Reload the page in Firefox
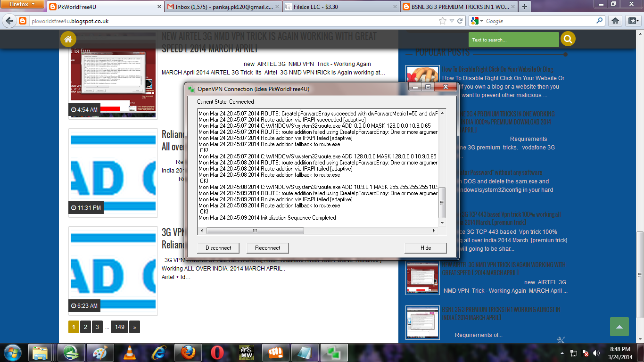Viewport: 644px width, 362px height. tap(461, 21)
